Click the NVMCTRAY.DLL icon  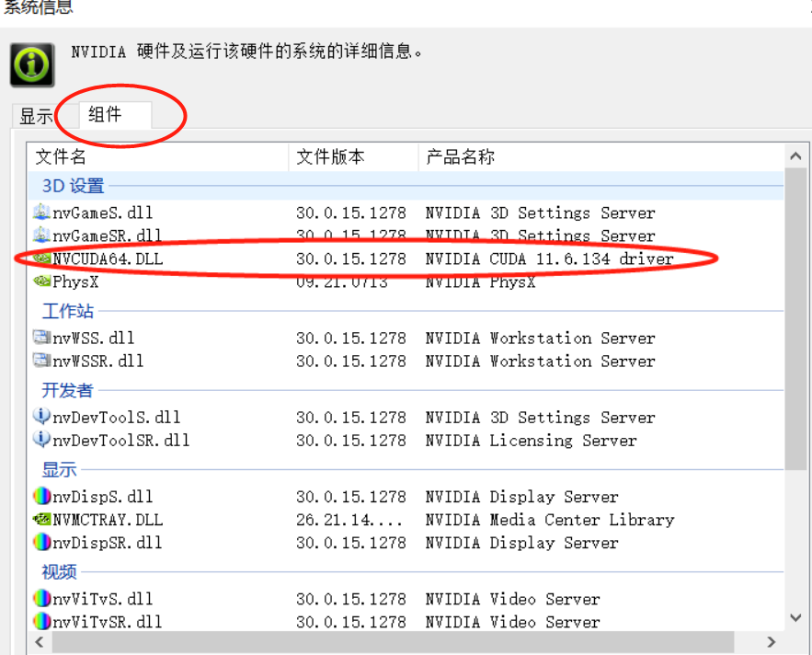click(41, 519)
